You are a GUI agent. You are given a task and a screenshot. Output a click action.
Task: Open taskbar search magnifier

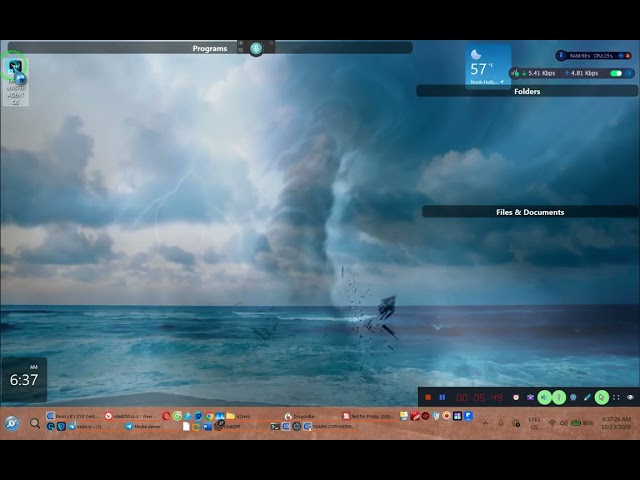tap(35, 423)
